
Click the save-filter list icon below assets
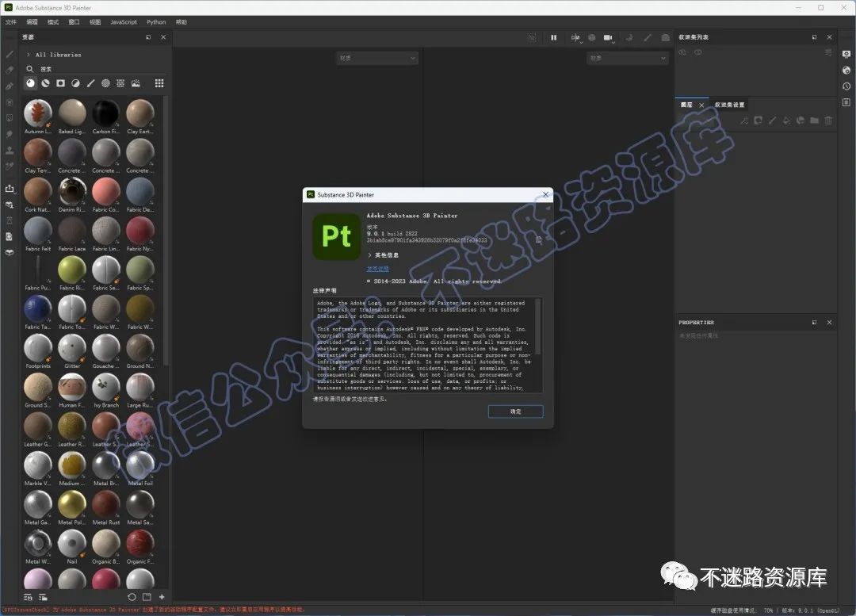click(x=28, y=597)
